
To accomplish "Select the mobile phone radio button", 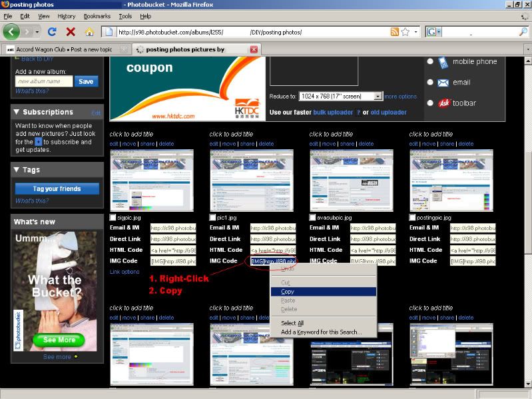I will click(x=430, y=61).
